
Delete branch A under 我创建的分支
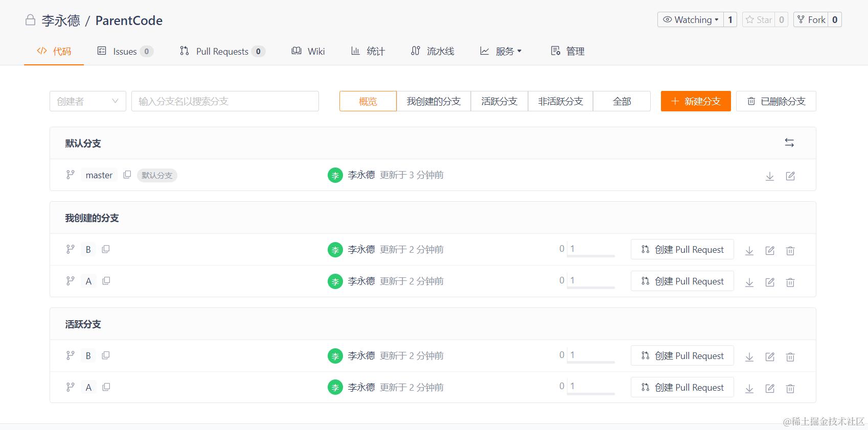pyautogui.click(x=790, y=282)
